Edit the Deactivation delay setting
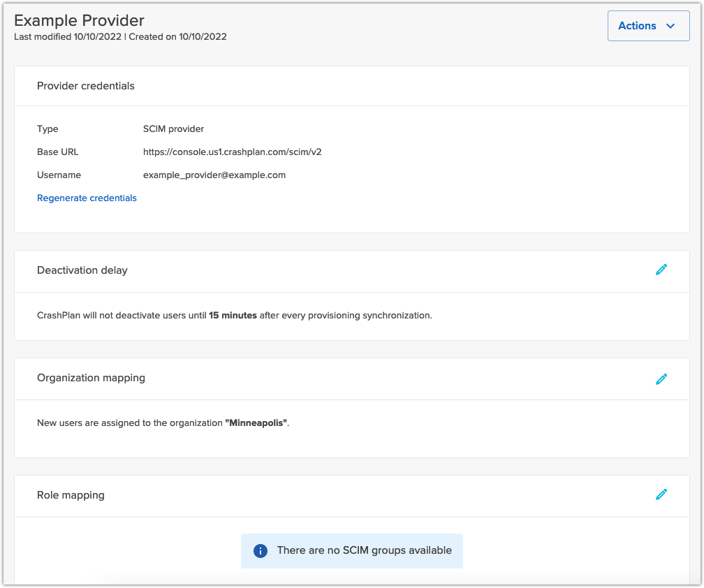Image resolution: width=704 pixels, height=588 pixels. pos(661,270)
